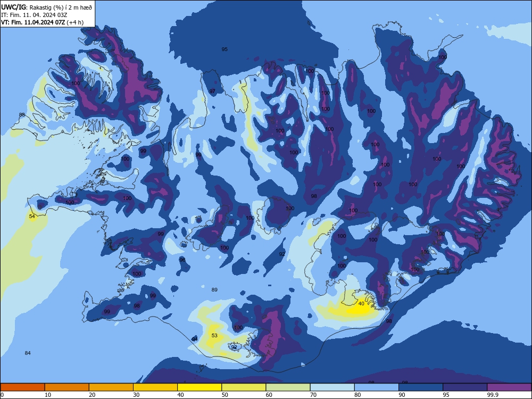Click the map humidity value "97"
532x399 pixels.
(x=212, y=92)
